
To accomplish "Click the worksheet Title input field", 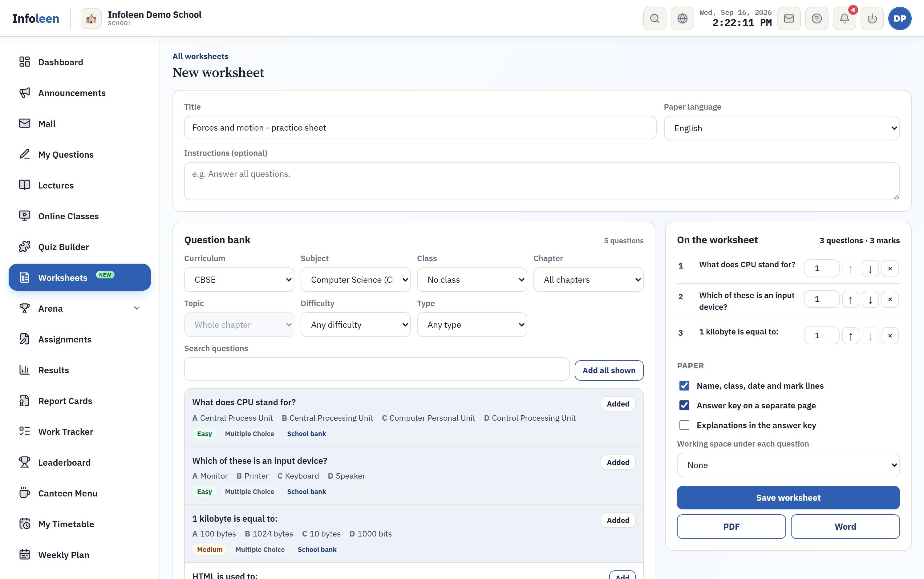I will point(420,128).
